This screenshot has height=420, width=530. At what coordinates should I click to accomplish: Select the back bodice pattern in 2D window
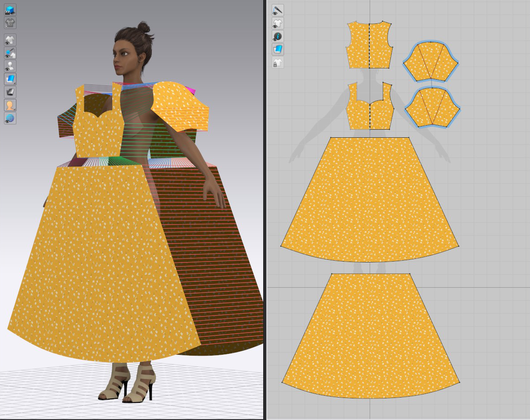[370, 45]
